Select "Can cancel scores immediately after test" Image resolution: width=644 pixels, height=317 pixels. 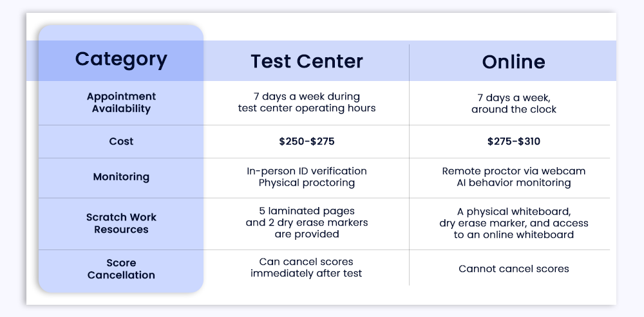click(x=307, y=267)
